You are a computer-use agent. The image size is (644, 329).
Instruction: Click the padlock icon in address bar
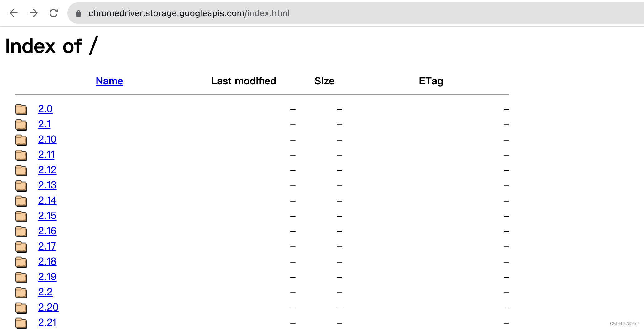click(78, 13)
